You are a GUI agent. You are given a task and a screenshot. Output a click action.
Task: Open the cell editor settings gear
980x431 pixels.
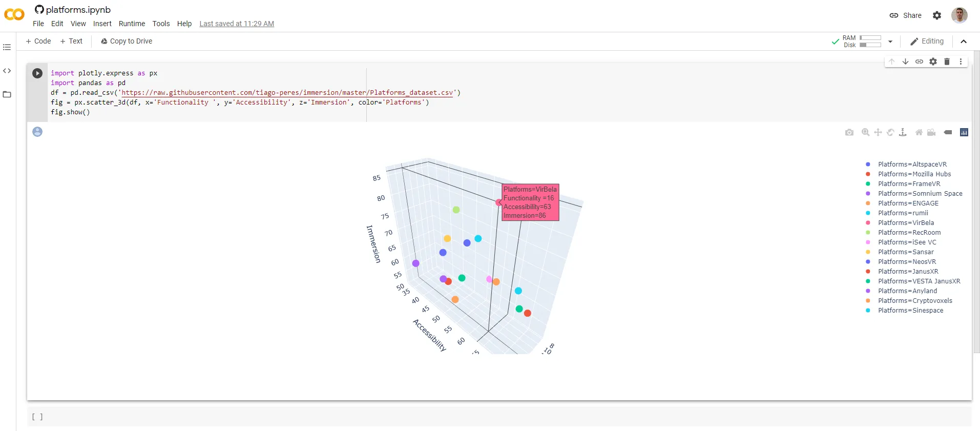pyautogui.click(x=933, y=61)
